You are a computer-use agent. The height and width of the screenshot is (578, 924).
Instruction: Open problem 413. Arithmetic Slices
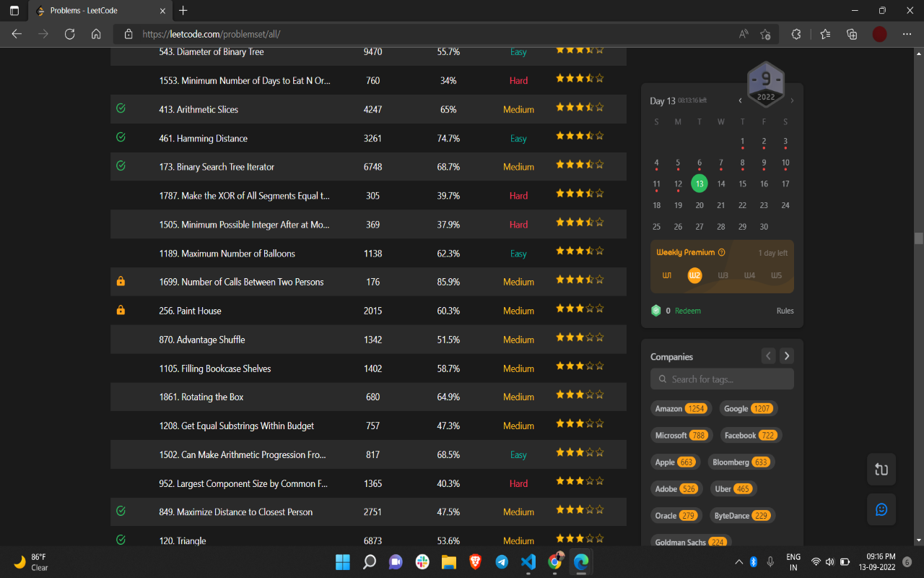(199, 109)
